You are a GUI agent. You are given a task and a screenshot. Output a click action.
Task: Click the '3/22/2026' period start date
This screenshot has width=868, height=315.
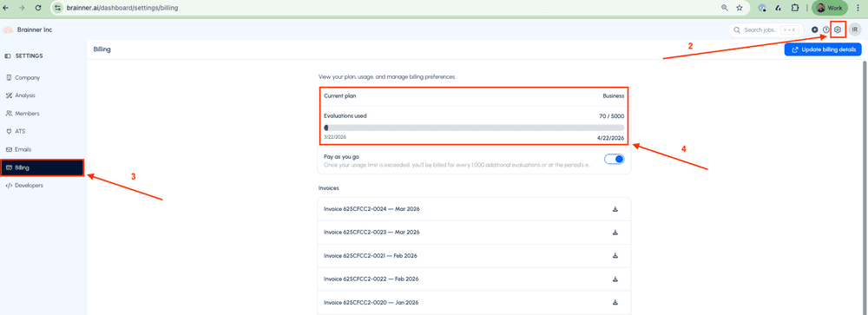coord(335,137)
